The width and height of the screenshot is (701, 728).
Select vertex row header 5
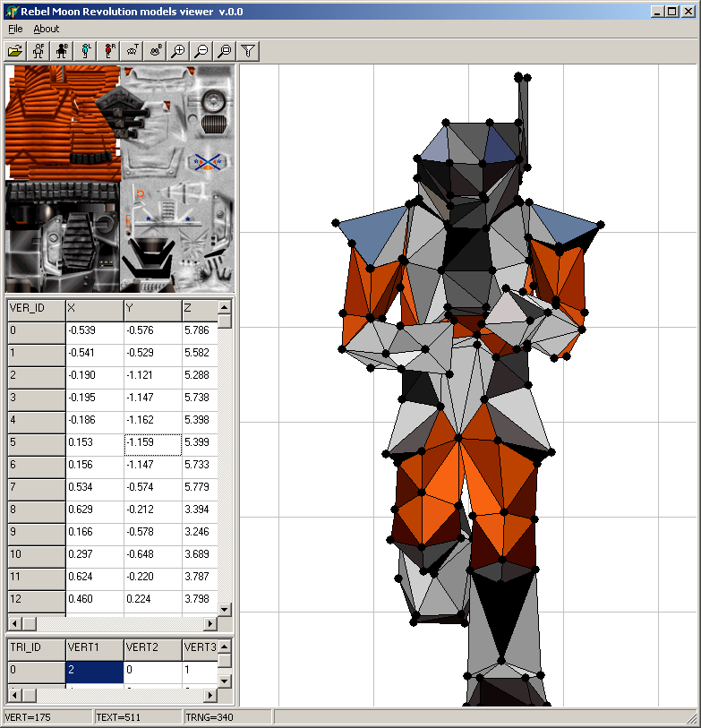(37, 445)
